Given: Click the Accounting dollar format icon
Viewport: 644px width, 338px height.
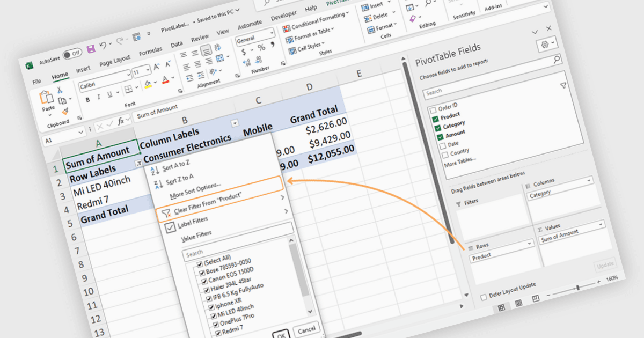Looking at the screenshot, I should pos(244,52).
